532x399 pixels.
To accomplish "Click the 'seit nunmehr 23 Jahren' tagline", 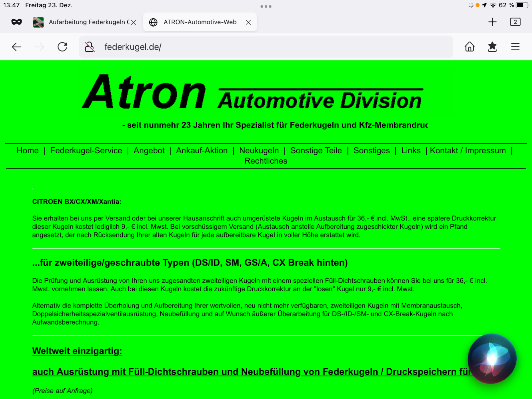I will [x=275, y=125].
